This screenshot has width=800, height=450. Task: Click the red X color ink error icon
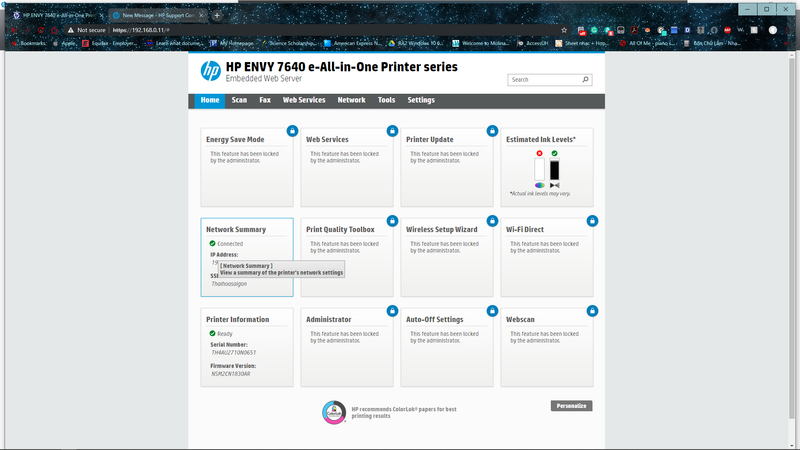coord(539,153)
